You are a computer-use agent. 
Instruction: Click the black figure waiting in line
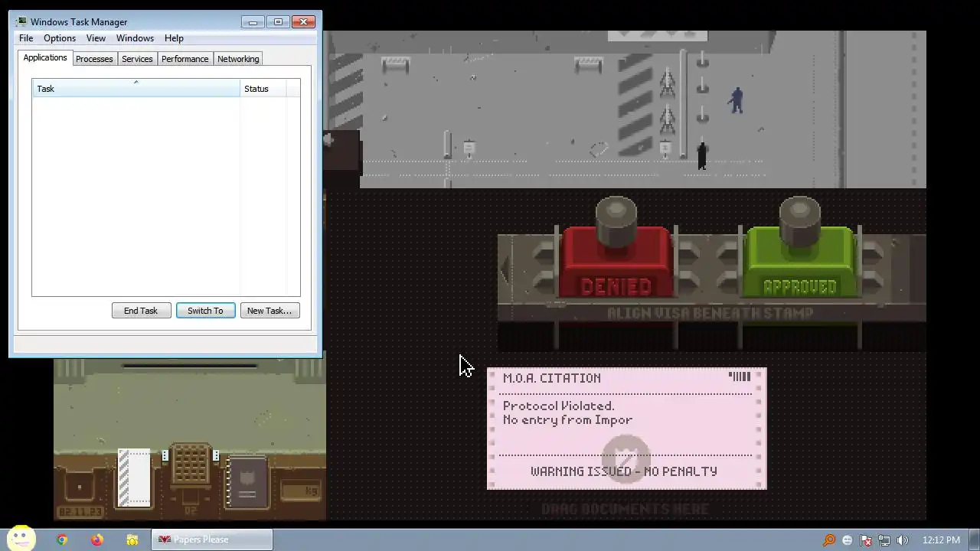(x=702, y=155)
